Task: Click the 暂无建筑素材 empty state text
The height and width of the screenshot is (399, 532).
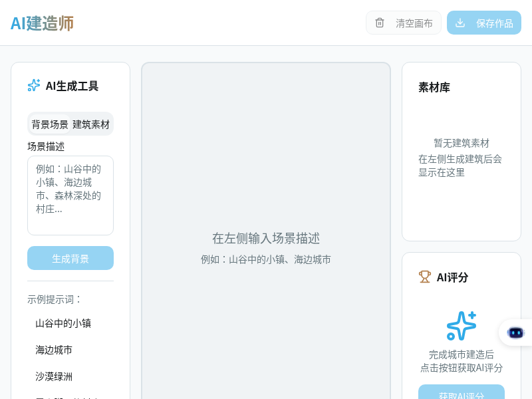Action: click(x=462, y=143)
